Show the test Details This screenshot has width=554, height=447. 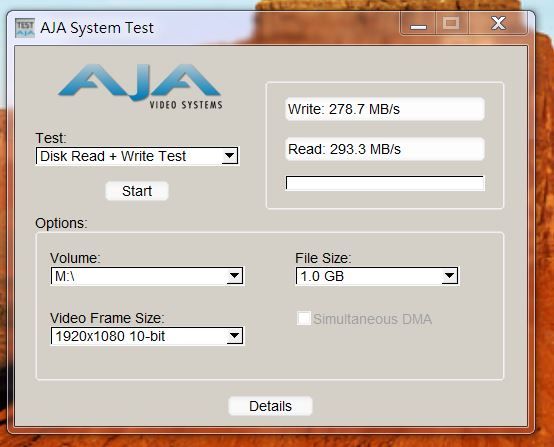[x=270, y=406]
